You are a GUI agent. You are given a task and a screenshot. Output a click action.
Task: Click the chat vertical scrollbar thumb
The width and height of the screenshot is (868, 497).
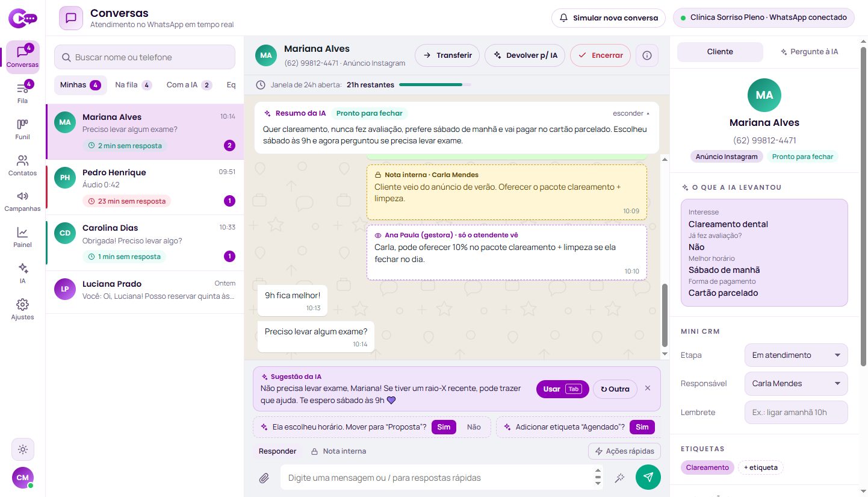tap(665, 315)
